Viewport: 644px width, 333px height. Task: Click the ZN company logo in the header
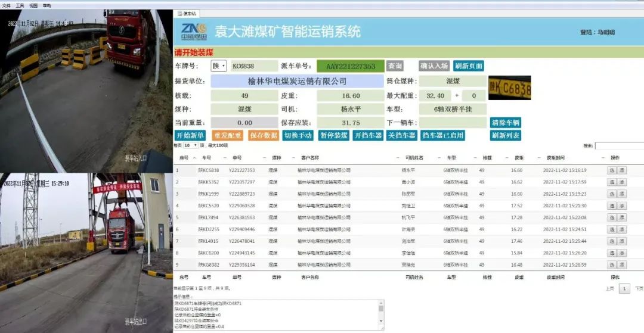click(194, 32)
